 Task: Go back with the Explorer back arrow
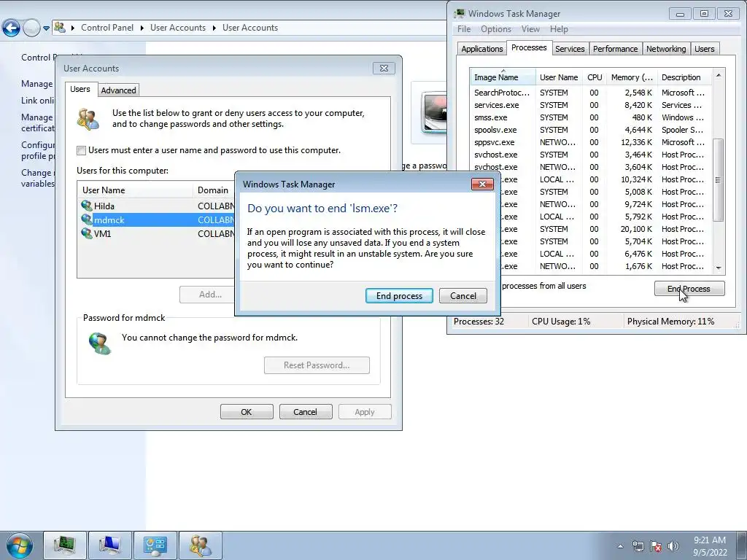11,28
